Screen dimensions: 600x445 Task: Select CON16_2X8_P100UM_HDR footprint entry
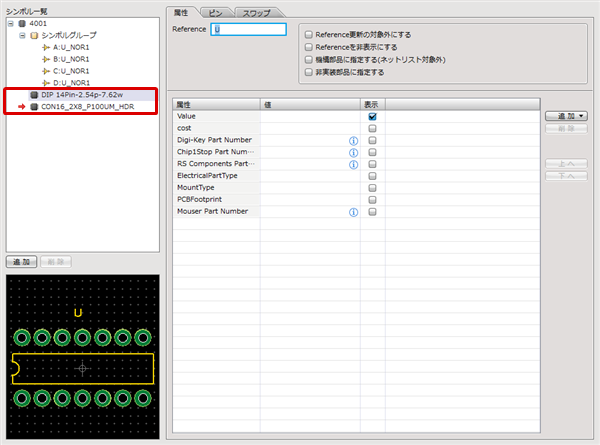pyautogui.click(x=88, y=107)
